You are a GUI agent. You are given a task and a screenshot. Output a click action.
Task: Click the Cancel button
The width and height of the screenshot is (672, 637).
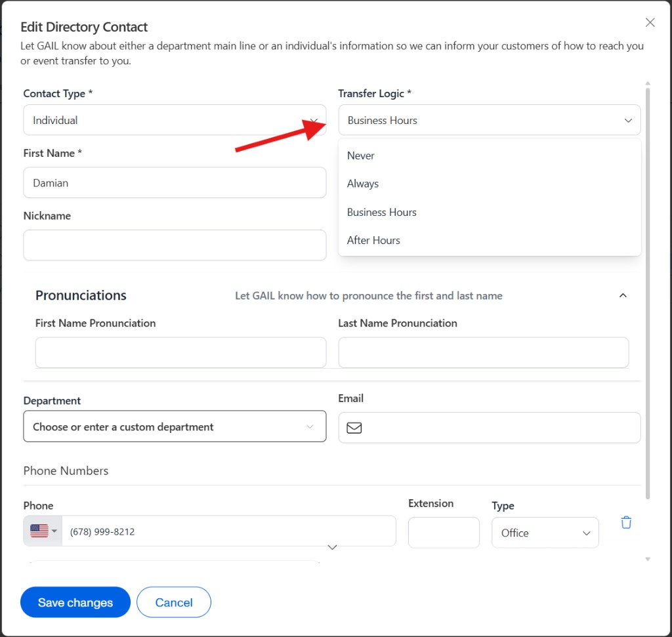click(x=173, y=602)
